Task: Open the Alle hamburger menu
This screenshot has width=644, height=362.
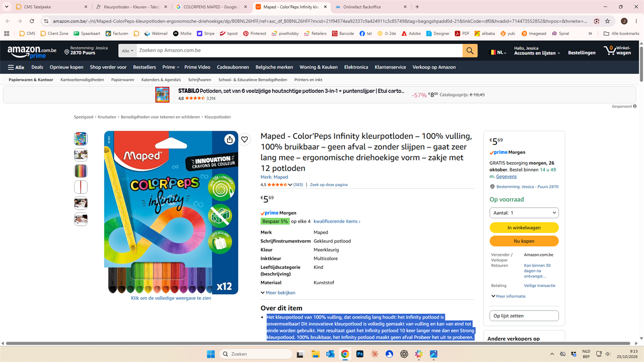Action: click(16, 67)
